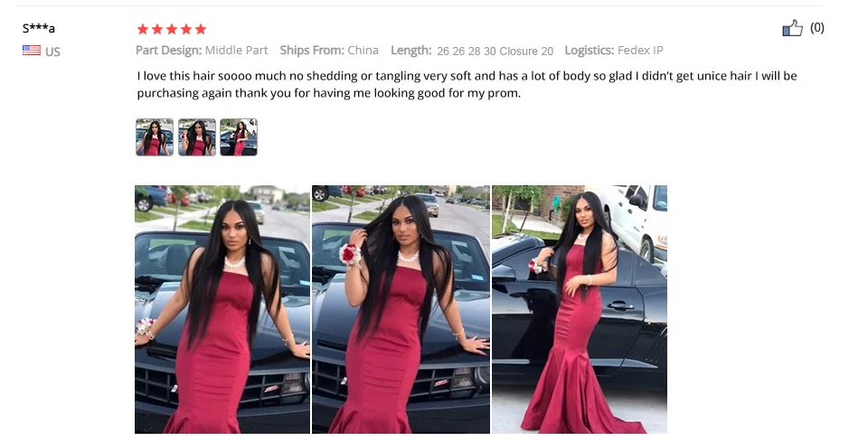868x441 pixels.
Task: Click the fourth red rating star
Action: click(186, 29)
